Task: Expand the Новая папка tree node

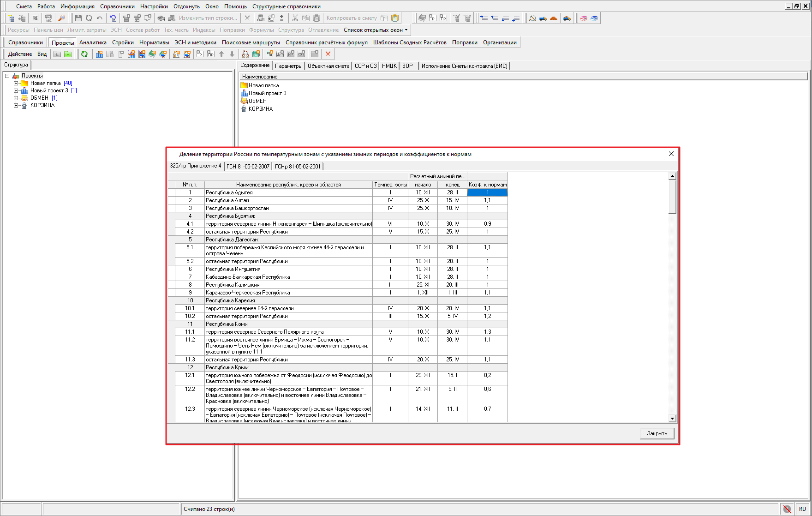Action: coord(16,83)
